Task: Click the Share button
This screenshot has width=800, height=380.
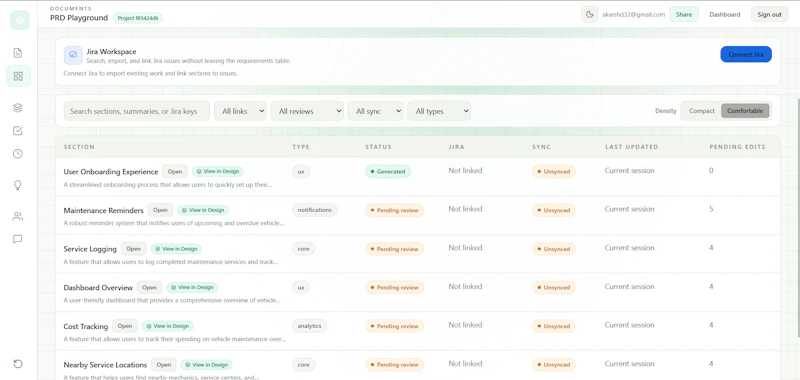Action: pos(684,14)
